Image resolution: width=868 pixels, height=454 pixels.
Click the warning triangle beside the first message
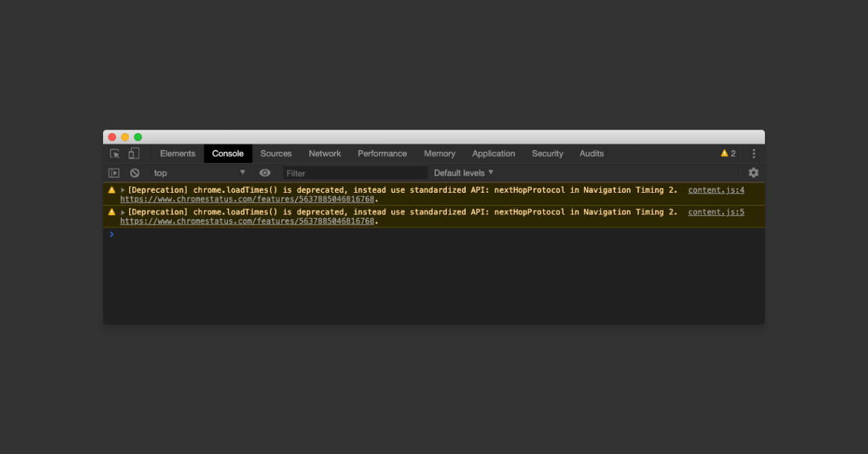click(x=111, y=190)
